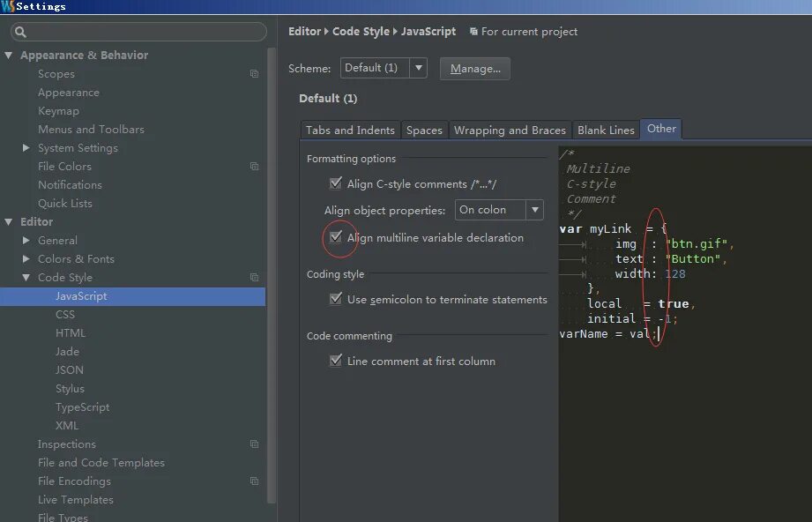Open Inspections settings
812x522 pixels.
(67, 444)
